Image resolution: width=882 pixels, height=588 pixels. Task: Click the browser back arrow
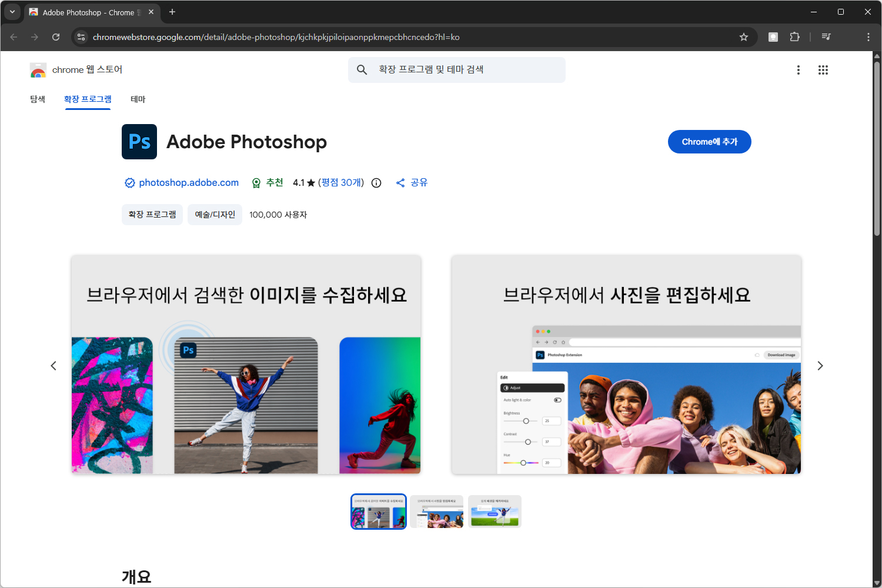pyautogui.click(x=14, y=37)
